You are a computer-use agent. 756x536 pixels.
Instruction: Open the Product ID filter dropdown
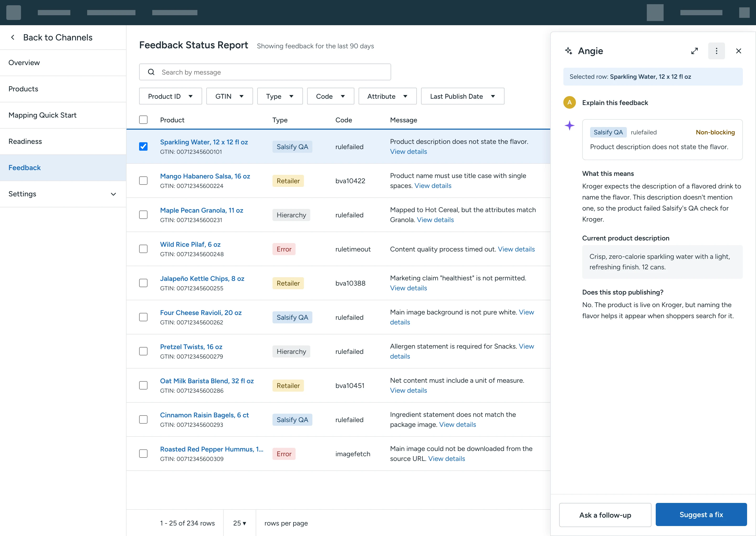coord(170,96)
